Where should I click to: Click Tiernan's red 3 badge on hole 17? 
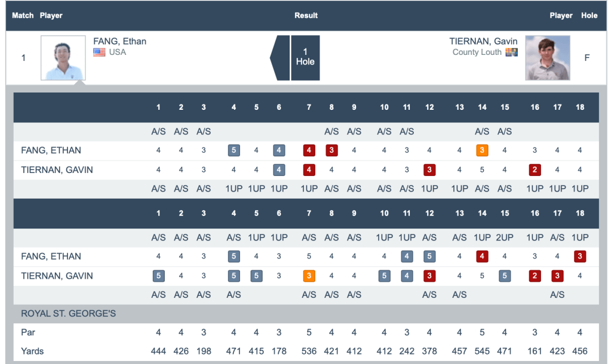click(557, 276)
